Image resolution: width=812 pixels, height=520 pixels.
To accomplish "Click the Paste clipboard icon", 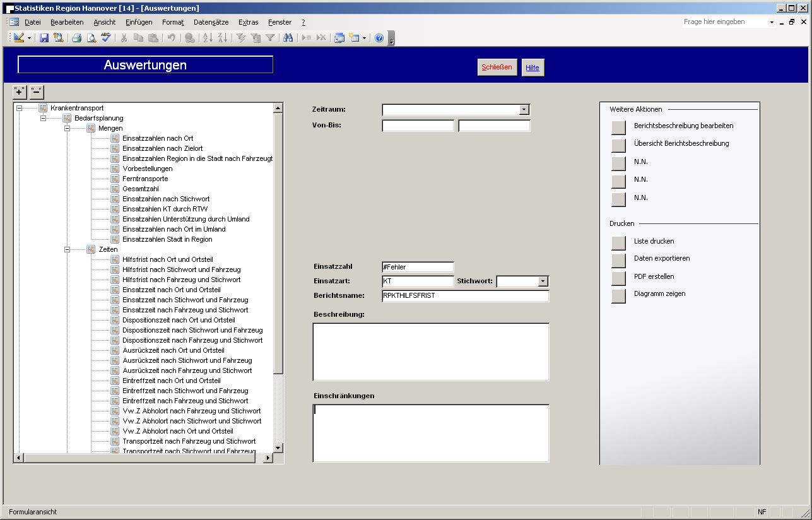I will pyautogui.click(x=153, y=38).
